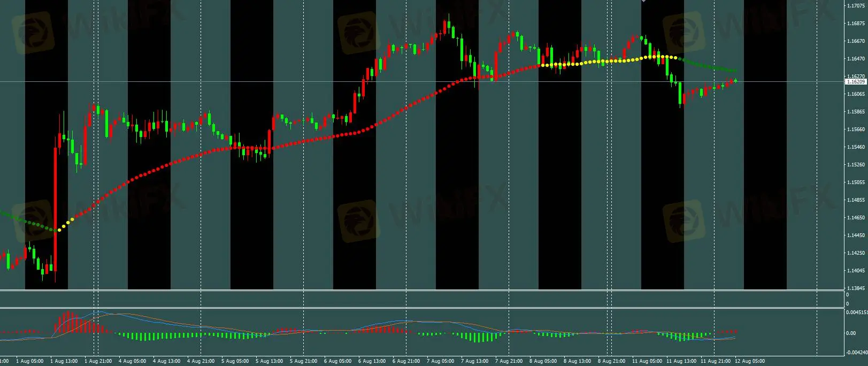Viewport: 868px width, 366px height.
Task: Click the 1.15460 price axis label
Action: point(856,147)
